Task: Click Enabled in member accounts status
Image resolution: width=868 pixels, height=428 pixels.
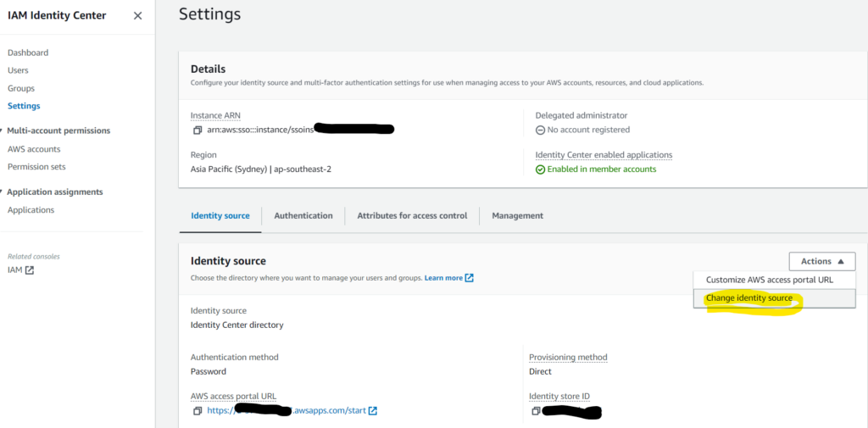Action: tap(602, 170)
